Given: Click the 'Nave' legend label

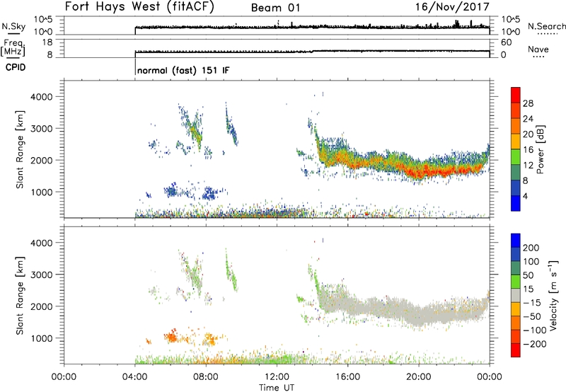Looking at the screenshot, I should click(538, 49).
